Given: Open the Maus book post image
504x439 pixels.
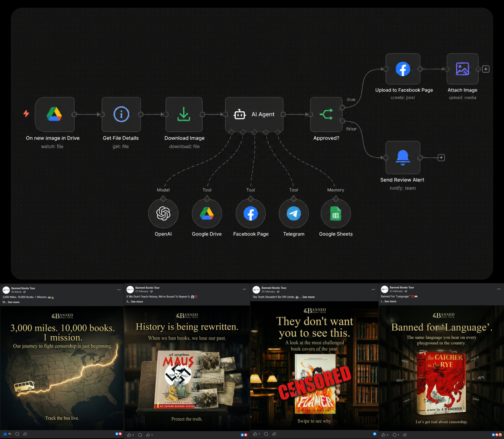Looking at the screenshot, I should click(x=187, y=368).
